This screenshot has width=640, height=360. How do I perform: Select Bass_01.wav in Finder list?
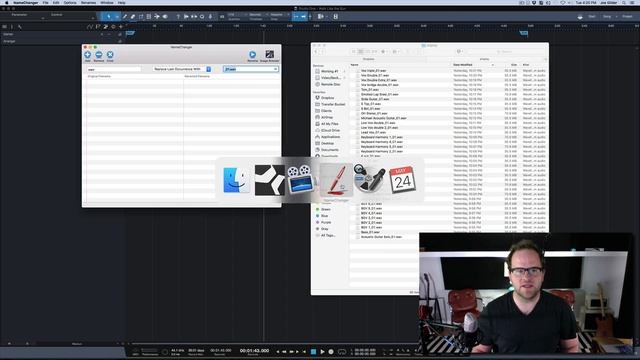click(370, 232)
